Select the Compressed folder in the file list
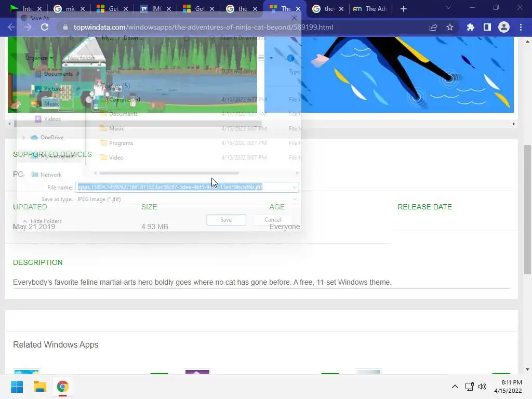Screen dimensions: 532x399 click(x=125, y=99)
